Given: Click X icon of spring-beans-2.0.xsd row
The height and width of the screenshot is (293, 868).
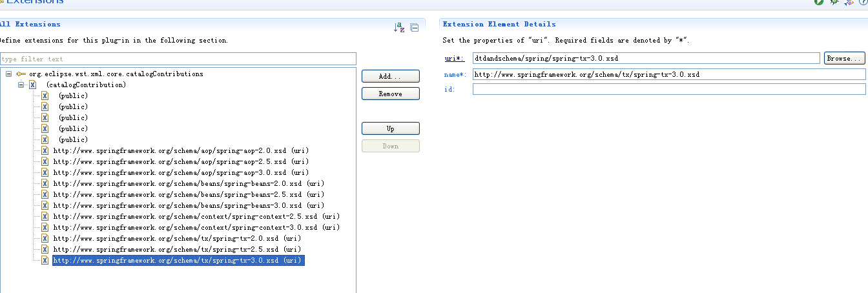Looking at the screenshot, I should [45, 183].
